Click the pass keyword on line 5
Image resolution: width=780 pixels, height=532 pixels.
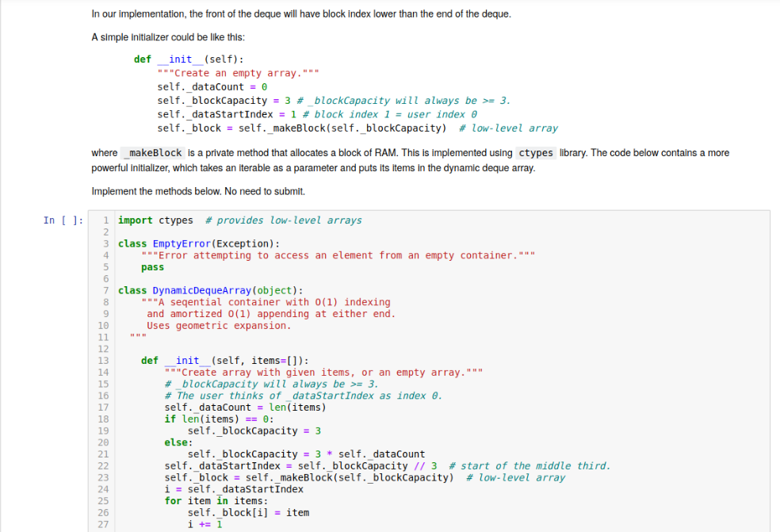pyautogui.click(x=152, y=266)
